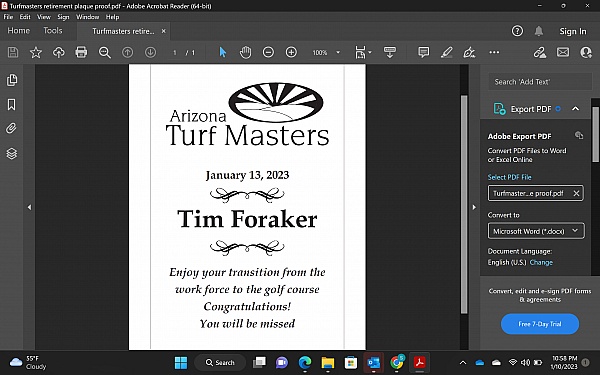The image size is (600, 375).
Task: Open the Fit page options tool
Action: 362,52
